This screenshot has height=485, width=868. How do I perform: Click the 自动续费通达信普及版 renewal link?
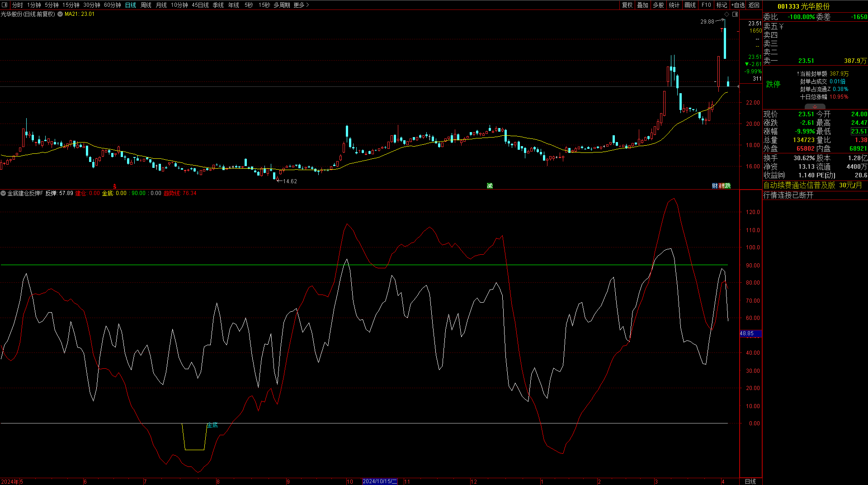click(799, 185)
